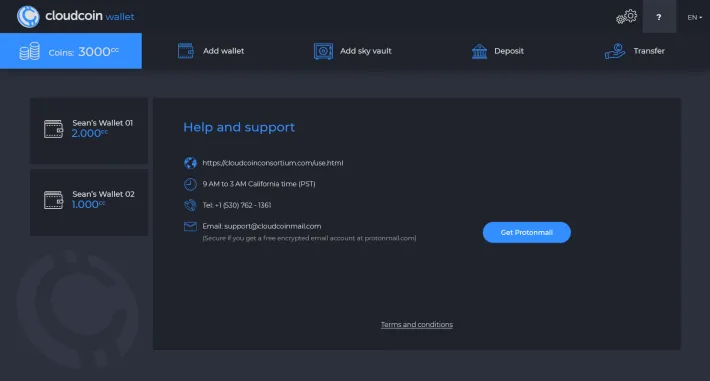Image resolution: width=710 pixels, height=381 pixels.
Task: Expand the EN language dropdown
Action: point(695,17)
